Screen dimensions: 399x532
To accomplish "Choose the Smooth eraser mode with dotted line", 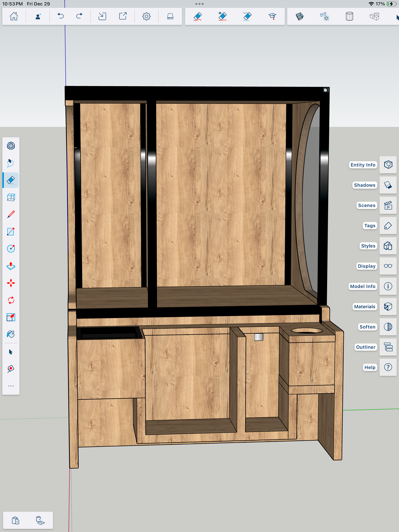I will (247, 16).
